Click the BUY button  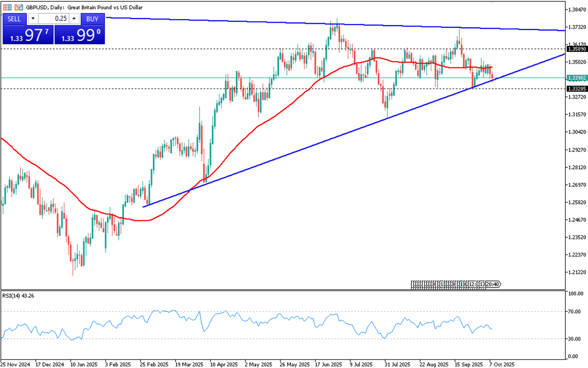[92, 19]
